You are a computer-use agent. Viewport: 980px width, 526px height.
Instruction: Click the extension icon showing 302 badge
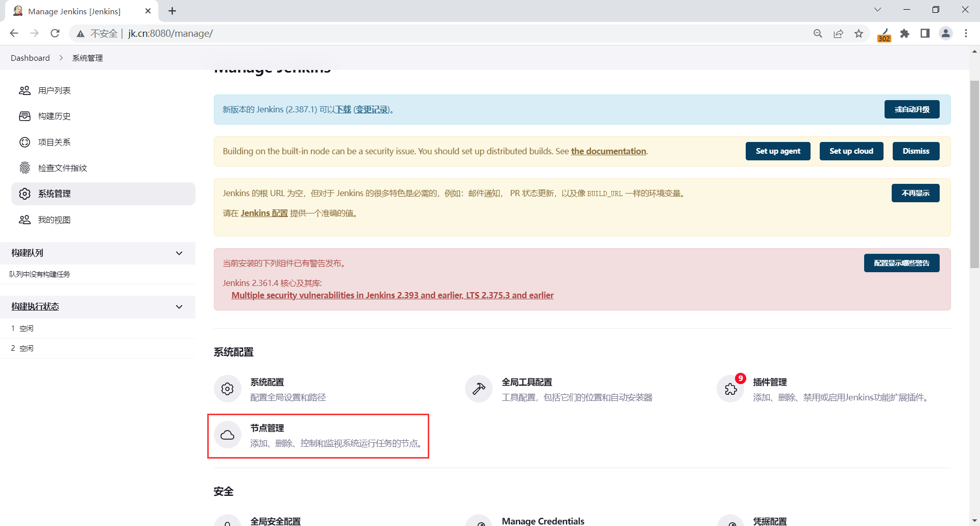click(884, 35)
